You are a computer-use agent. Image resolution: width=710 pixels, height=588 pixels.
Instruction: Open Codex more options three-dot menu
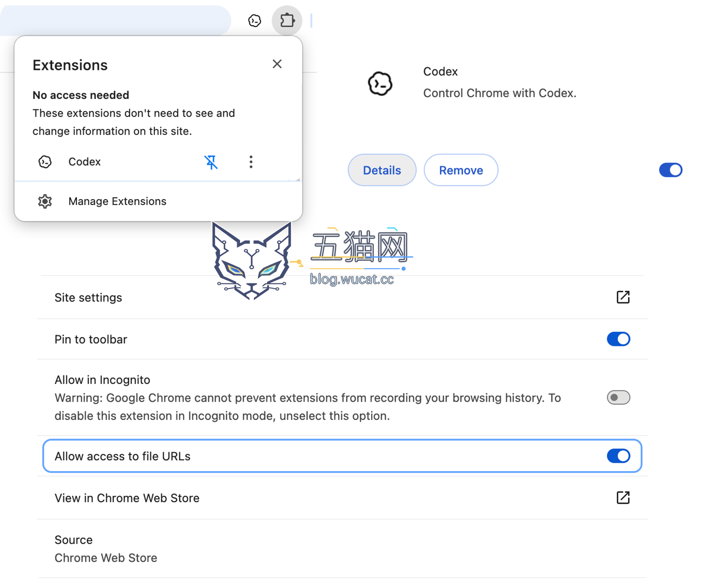click(x=251, y=162)
